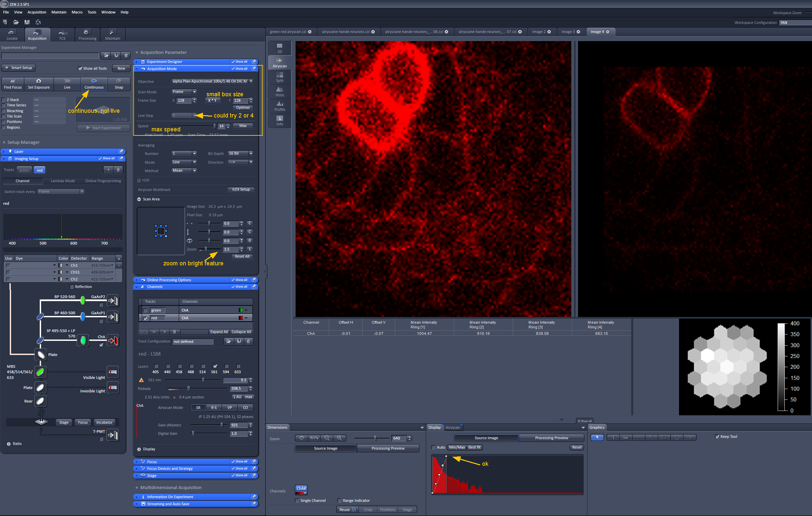Enable the Z-Stack checkbox

pyautogui.click(x=4, y=100)
